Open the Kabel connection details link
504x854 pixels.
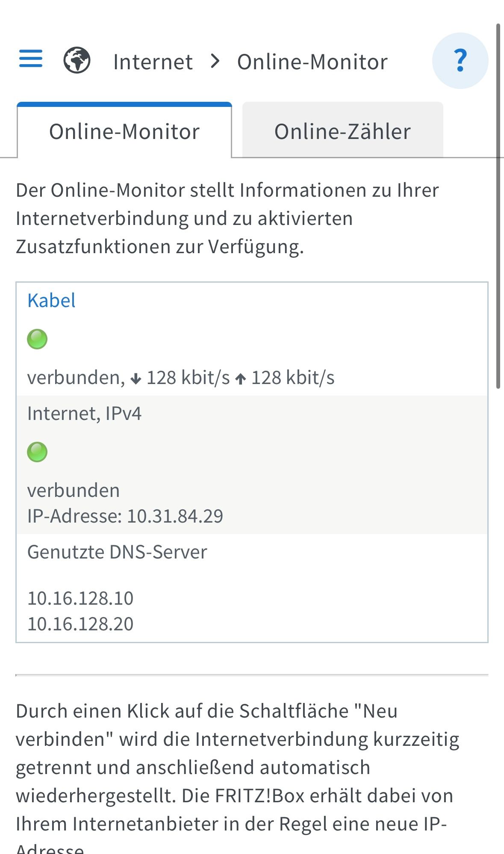51,301
